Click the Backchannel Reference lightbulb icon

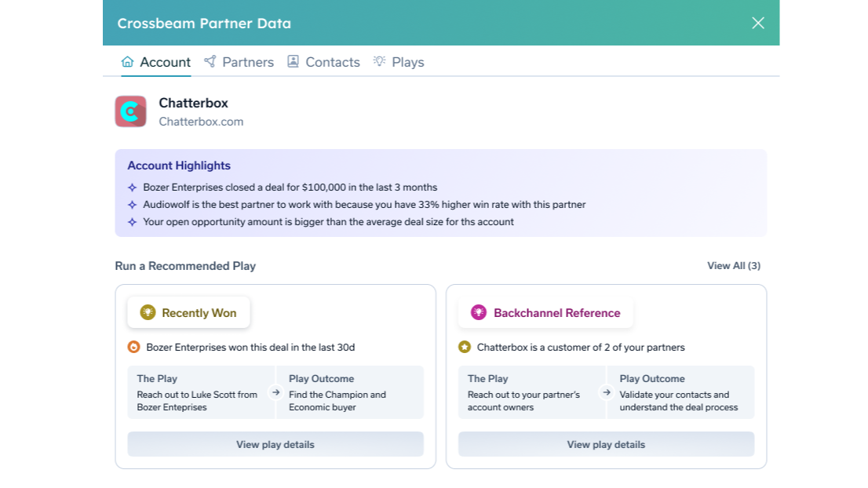[478, 312]
